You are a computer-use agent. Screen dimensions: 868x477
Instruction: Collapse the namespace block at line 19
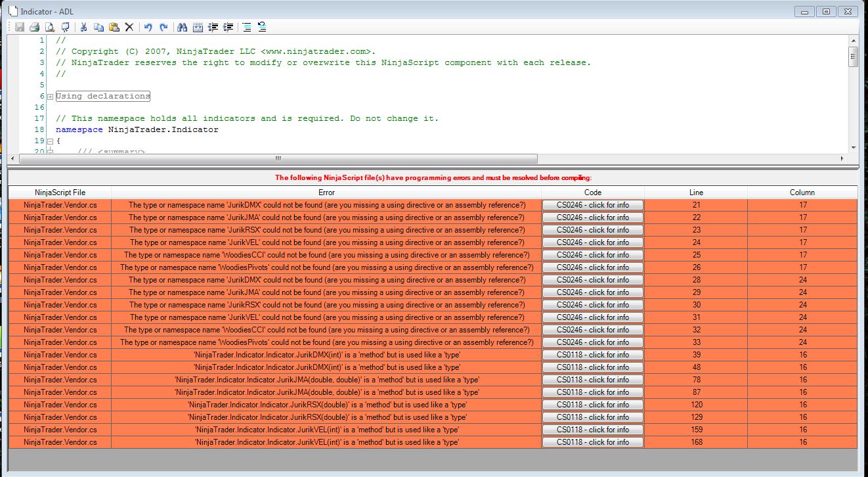[x=50, y=141]
